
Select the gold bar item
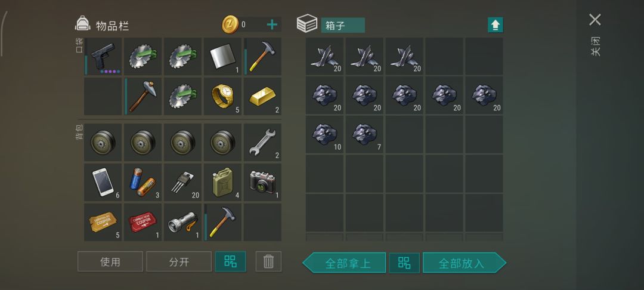click(262, 97)
